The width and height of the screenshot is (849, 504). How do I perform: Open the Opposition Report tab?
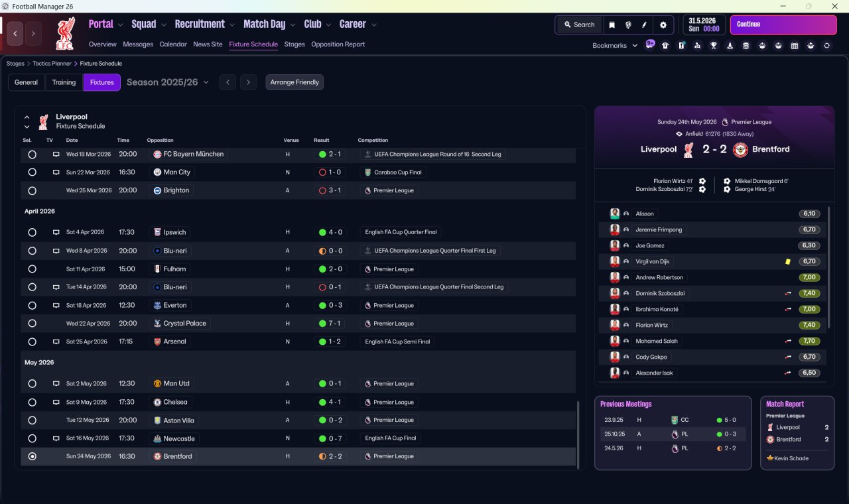[x=338, y=44]
